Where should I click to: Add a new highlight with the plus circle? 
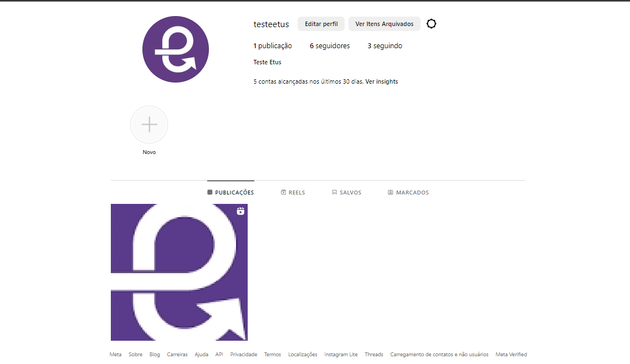coord(149,125)
